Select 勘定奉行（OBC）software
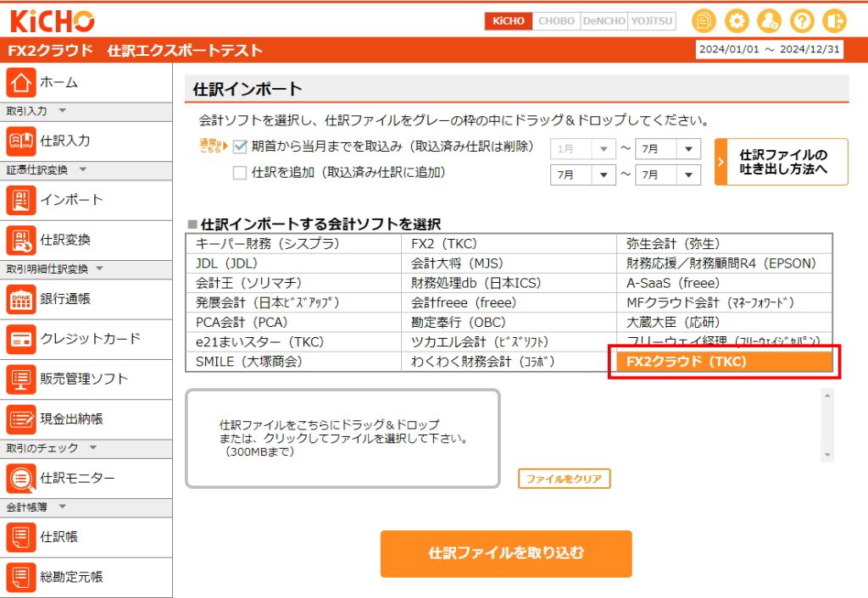 point(509,323)
